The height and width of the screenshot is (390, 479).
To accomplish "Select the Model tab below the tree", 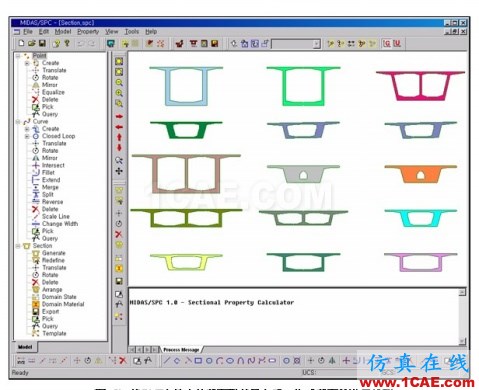I will tap(25, 347).
